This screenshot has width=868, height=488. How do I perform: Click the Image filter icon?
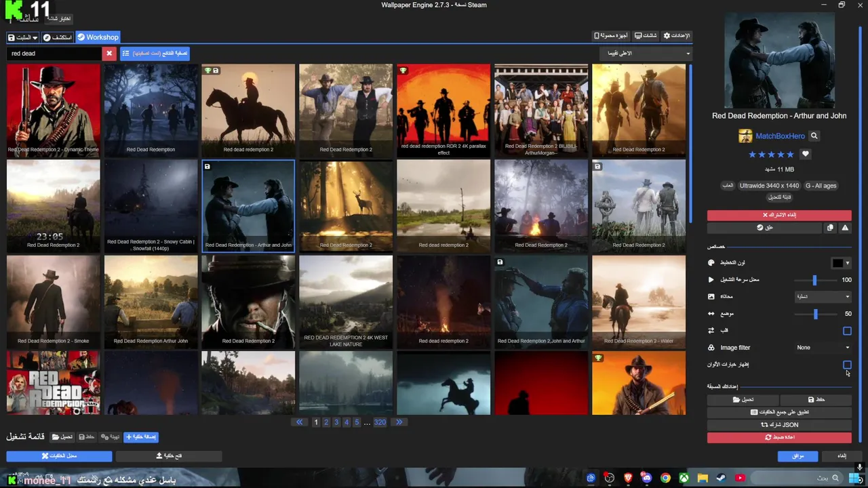coord(711,348)
